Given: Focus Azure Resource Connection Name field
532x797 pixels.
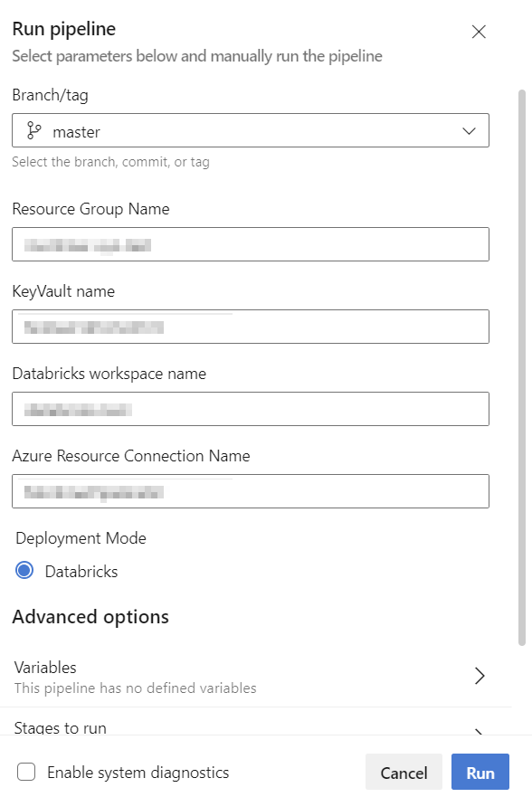Looking at the screenshot, I should tap(251, 491).
